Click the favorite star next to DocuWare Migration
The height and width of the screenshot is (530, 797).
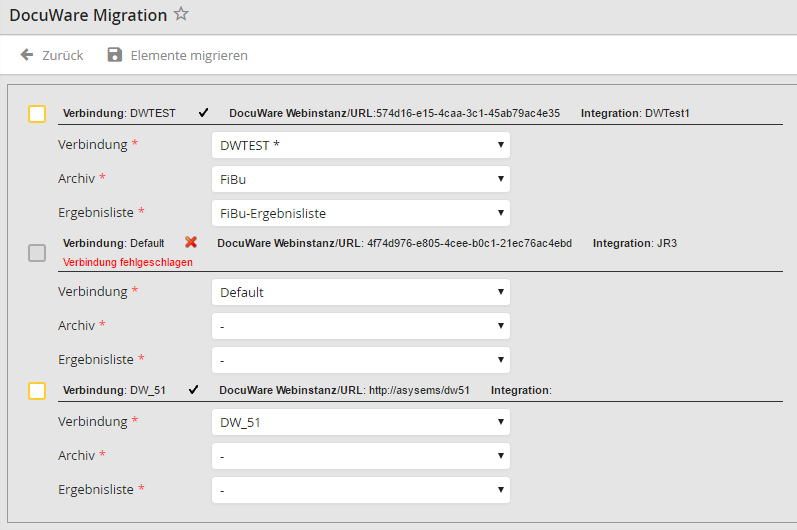pyautogui.click(x=181, y=14)
